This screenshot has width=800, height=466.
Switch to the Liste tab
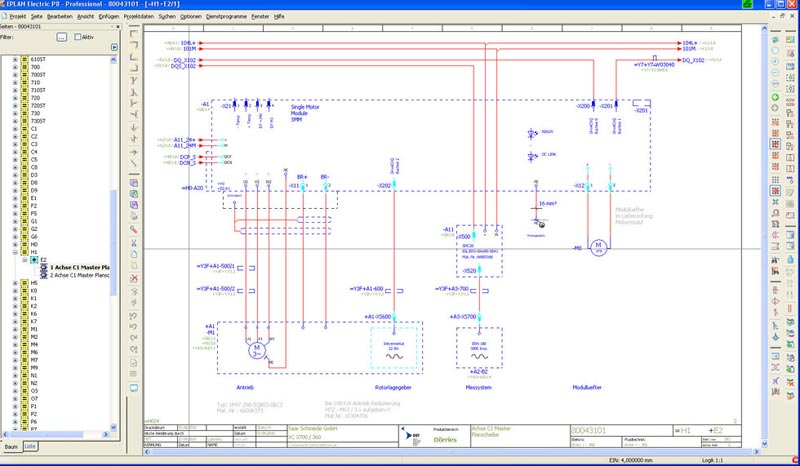click(x=31, y=445)
